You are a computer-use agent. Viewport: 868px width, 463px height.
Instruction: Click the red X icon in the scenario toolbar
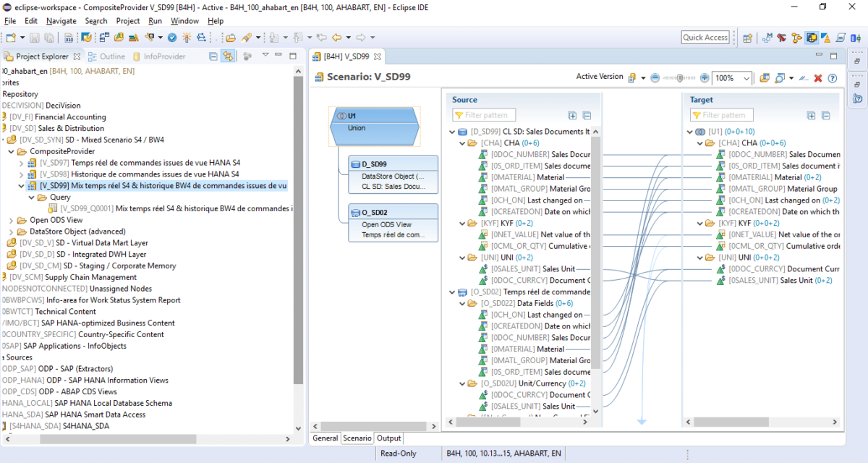(817, 77)
